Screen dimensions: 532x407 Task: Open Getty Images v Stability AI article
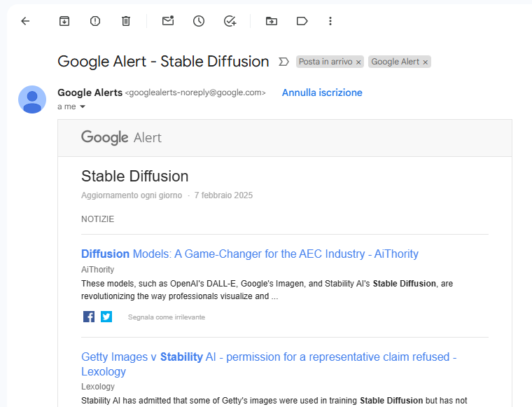[x=268, y=357]
